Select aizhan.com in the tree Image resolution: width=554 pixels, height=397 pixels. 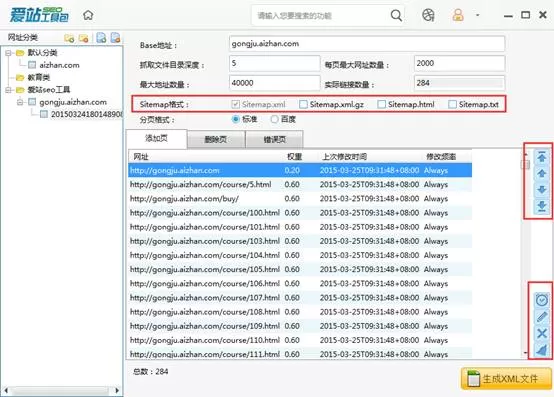point(59,65)
